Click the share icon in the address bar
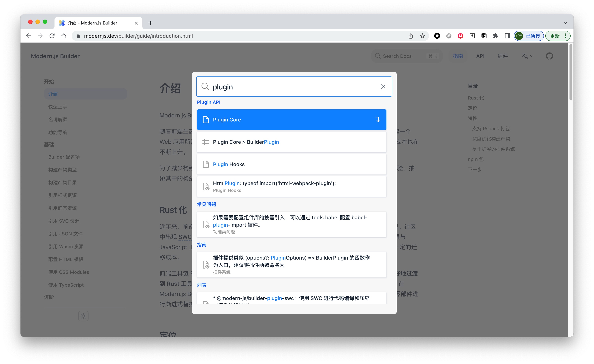The height and width of the screenshot is (364, 594). (x=411, y=36)
